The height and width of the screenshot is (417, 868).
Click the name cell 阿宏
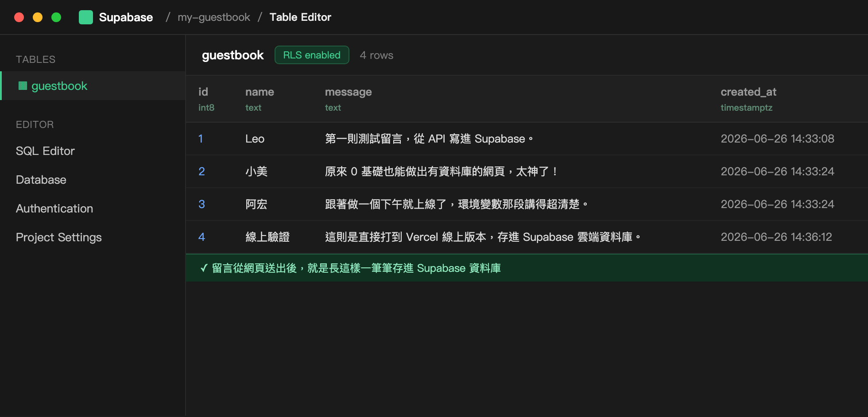(x=256, y=204)
